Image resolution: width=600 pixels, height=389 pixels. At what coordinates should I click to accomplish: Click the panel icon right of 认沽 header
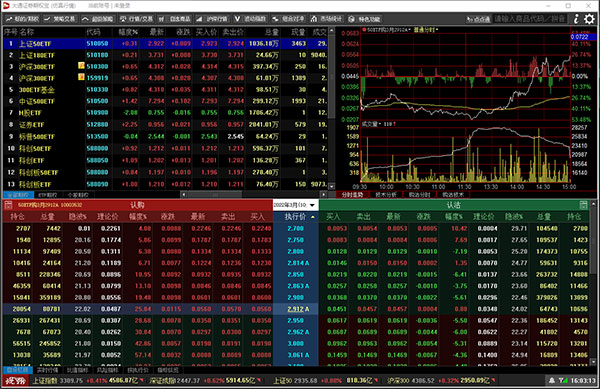click(x=583, y=205)
